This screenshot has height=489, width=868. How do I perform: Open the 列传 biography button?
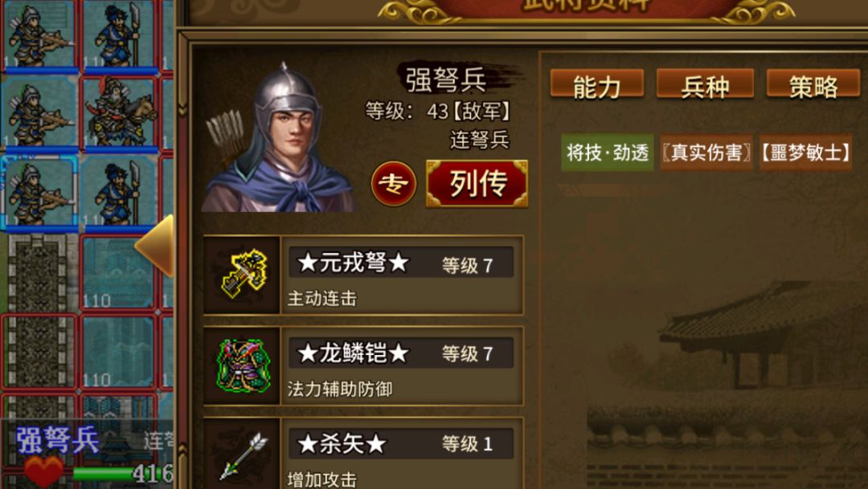coord(477,184)
